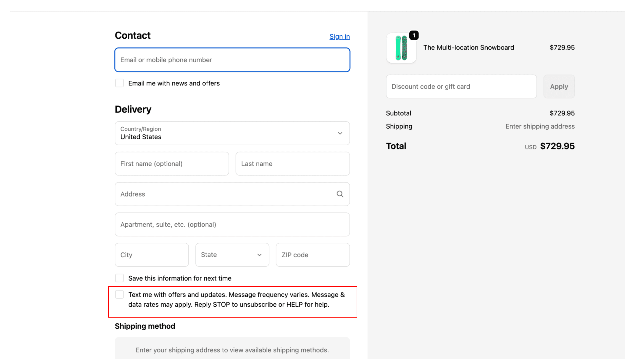Viewport: 626px width, 364px height.
Task: Click the Enter shipping address text
Action: point(539,126)
